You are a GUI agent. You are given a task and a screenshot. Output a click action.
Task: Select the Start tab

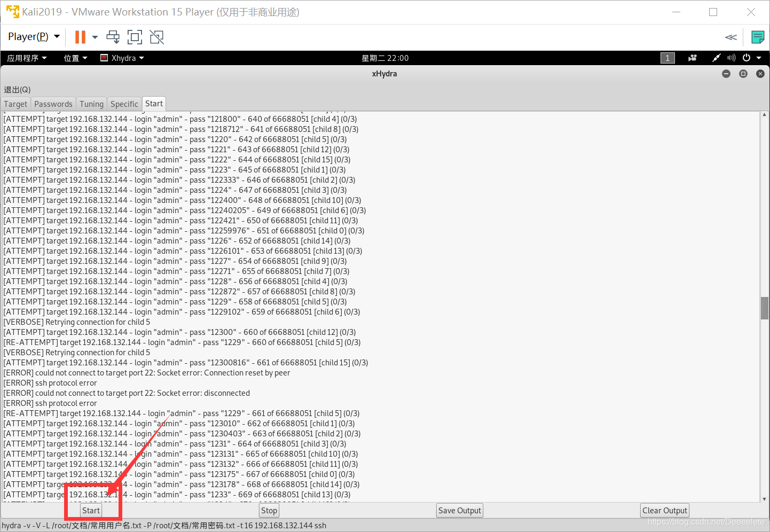coord(154,104)
